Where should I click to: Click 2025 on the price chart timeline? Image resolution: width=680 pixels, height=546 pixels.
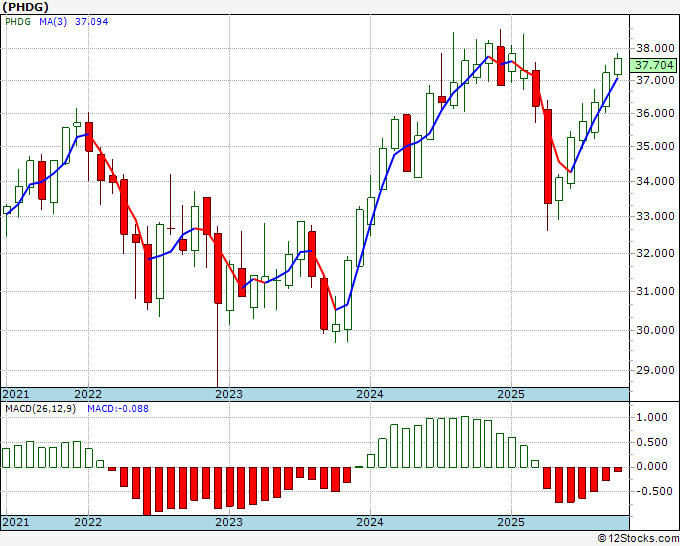511,394
